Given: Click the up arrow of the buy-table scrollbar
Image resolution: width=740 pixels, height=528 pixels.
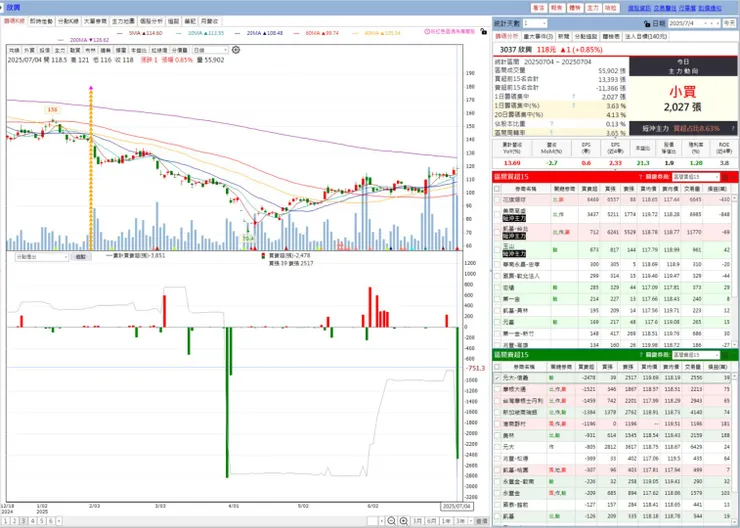Looking at the screenshot, I should tap(735, 199).
